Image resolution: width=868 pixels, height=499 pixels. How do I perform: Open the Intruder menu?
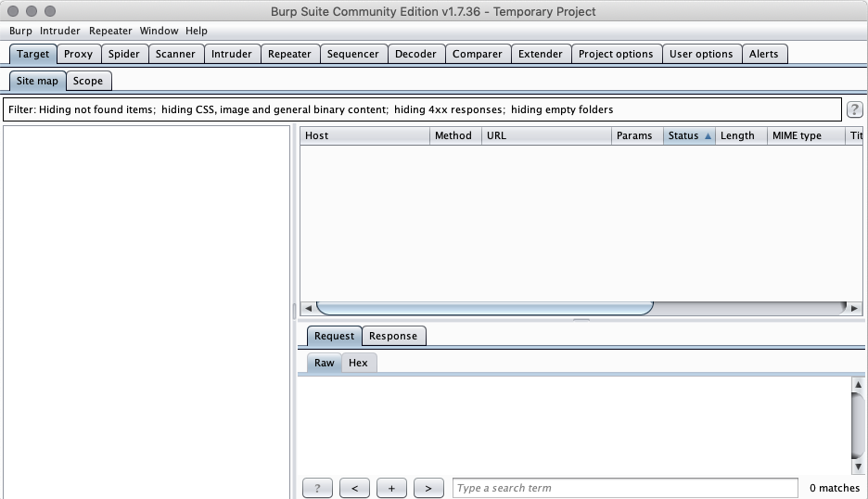pyautogui.click(x=59, y=31)
